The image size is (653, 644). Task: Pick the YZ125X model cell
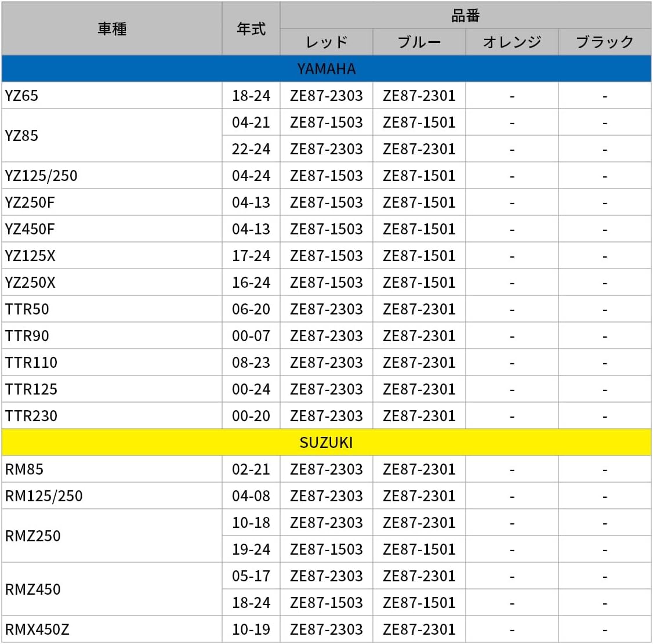pyautogui.click(x=111, y=256)
